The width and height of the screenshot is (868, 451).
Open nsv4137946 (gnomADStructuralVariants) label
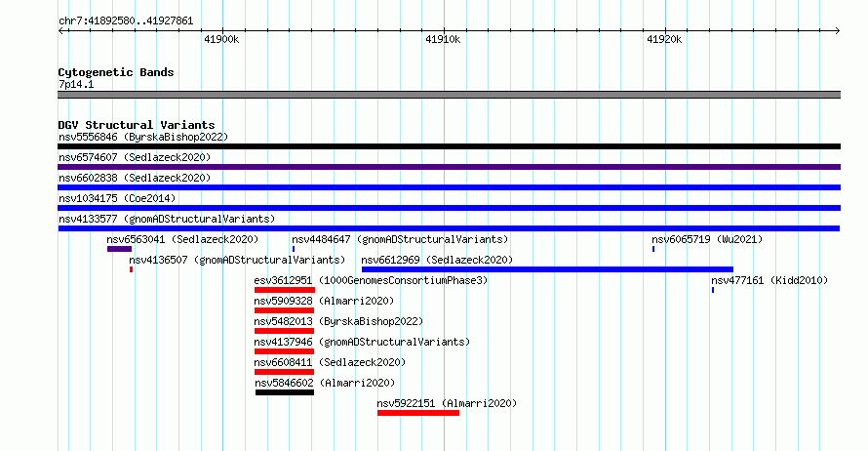362,342
